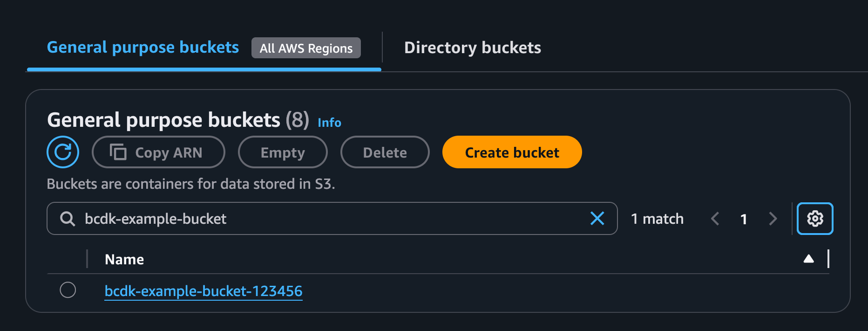The height and width of the screenshot is (331, 868).
Task: Click the copy icon inside Copy ARN button
Action: [118, 152]
